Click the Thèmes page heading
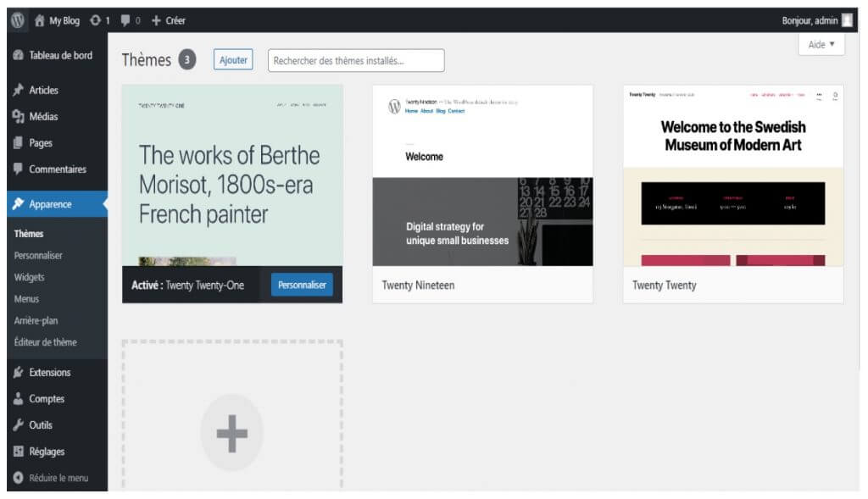 [147, 60]
